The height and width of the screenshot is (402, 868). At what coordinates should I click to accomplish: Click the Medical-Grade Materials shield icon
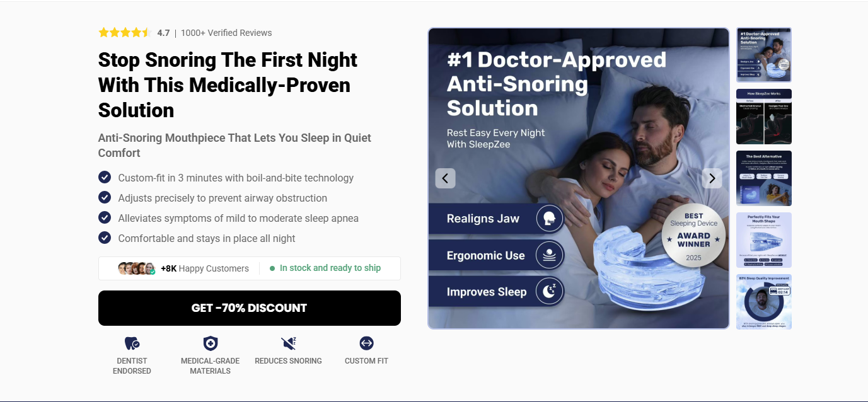[x=210, y=343]
